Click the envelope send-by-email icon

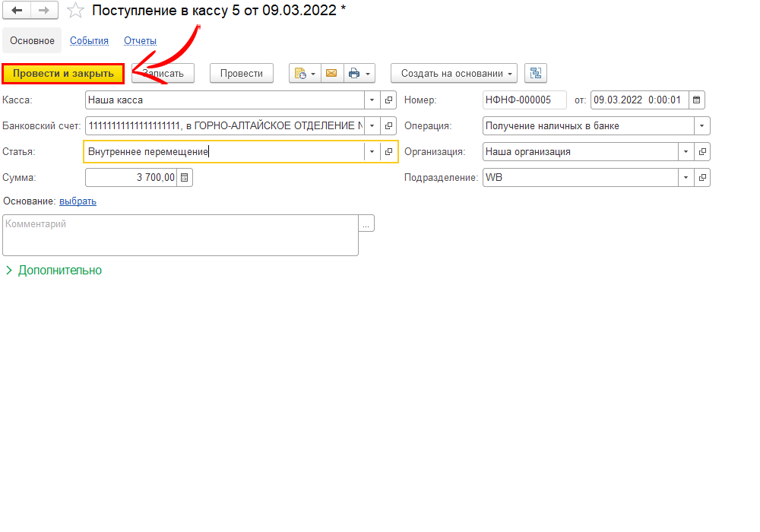331,73
